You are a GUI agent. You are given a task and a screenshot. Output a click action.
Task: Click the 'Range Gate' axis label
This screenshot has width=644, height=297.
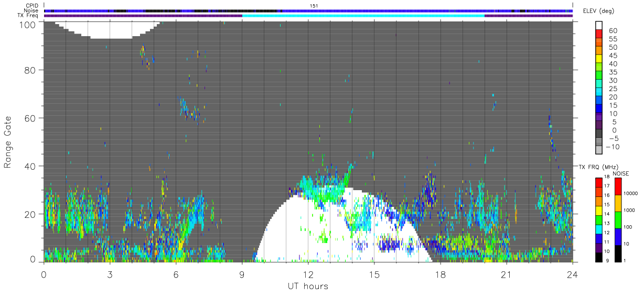point(8,142)
